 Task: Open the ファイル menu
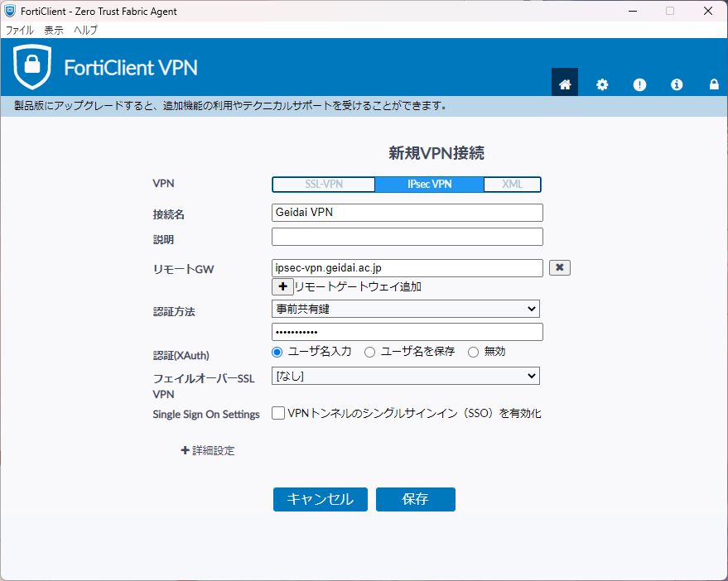[20, 30]
